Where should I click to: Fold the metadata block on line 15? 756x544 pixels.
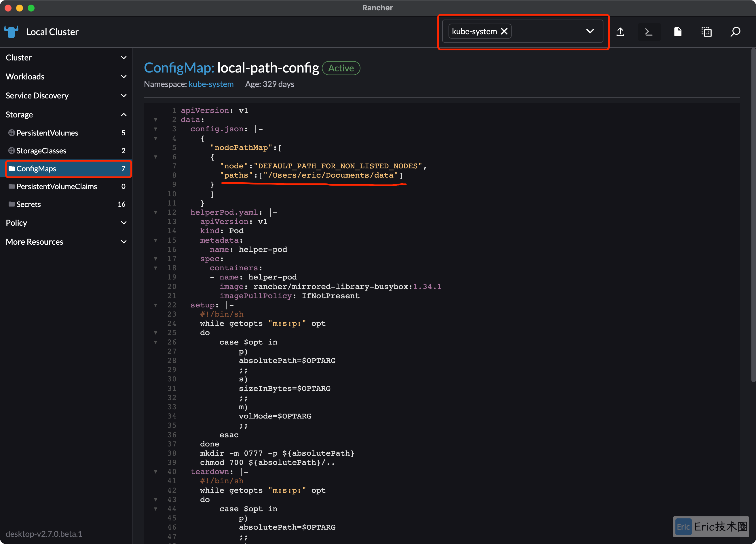pos(155,240)
